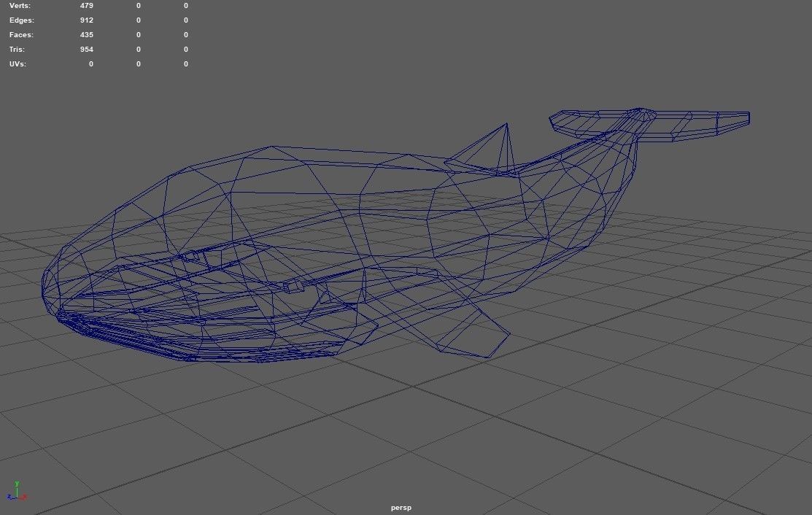Click the "Verts:" heads-up label
The image size is (812, 515).
(x=20, y=6)
